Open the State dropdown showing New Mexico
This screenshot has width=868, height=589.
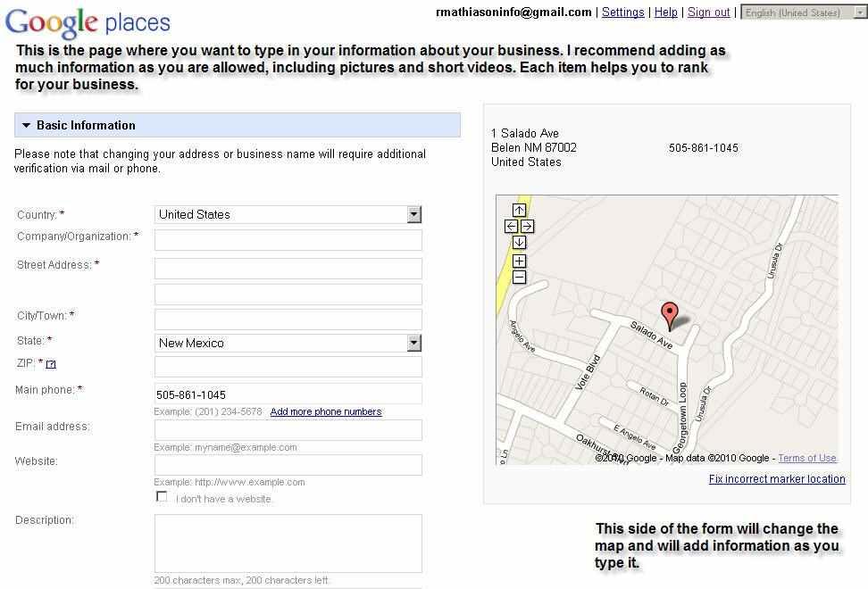point(413,343)
